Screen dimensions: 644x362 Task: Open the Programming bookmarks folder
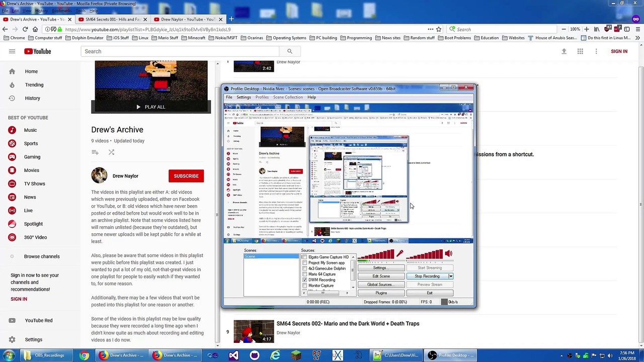(356, 38)
